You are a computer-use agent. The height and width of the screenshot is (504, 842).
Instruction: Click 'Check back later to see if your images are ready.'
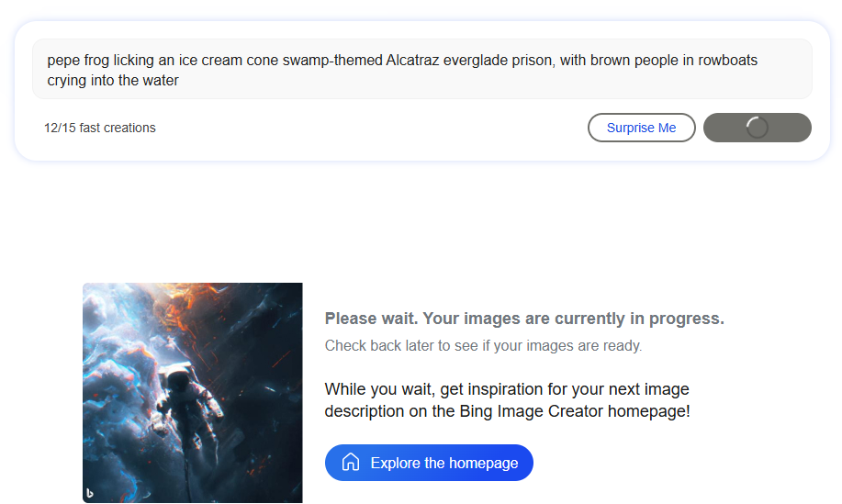(x=483, y=346)
